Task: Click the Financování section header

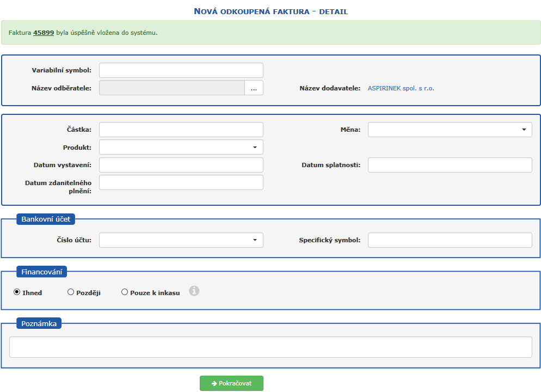Action: point(42,272)
